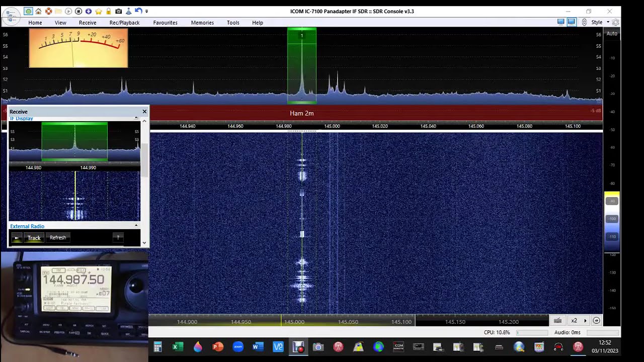Click the yellow star favourites icon
The image size is (644, 362).
pyautogui.click(x=99, y=11)
